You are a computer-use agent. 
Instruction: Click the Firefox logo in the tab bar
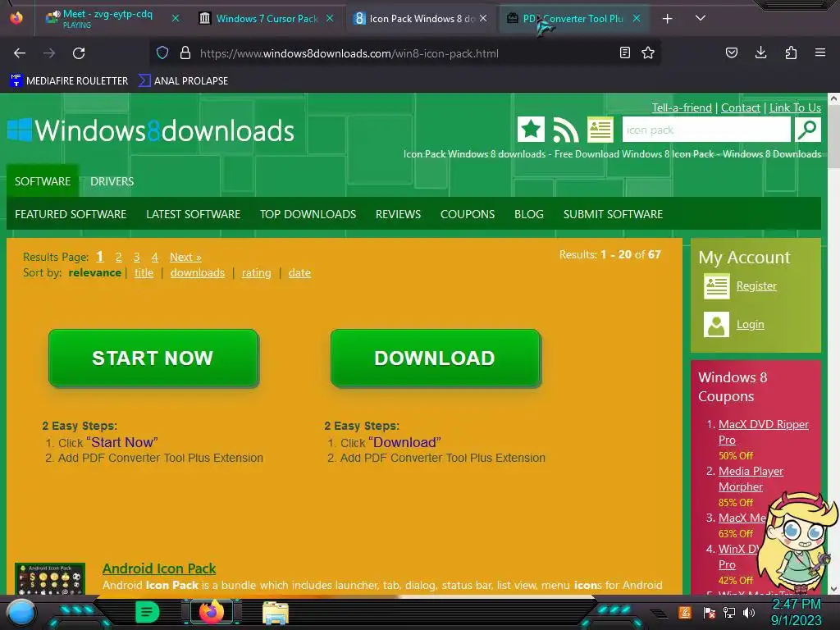tap(16, 18)
